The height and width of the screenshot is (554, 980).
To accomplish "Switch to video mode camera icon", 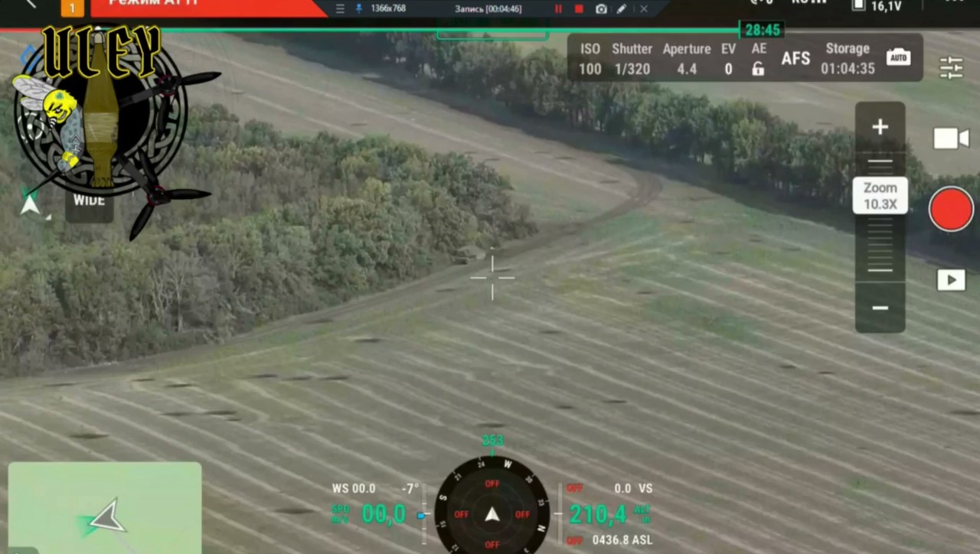I will point(951,138).
